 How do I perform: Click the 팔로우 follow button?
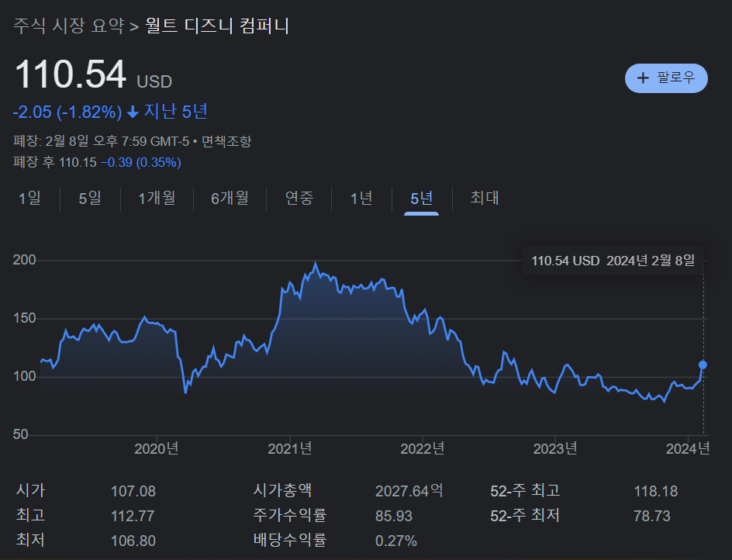(666, 78)
